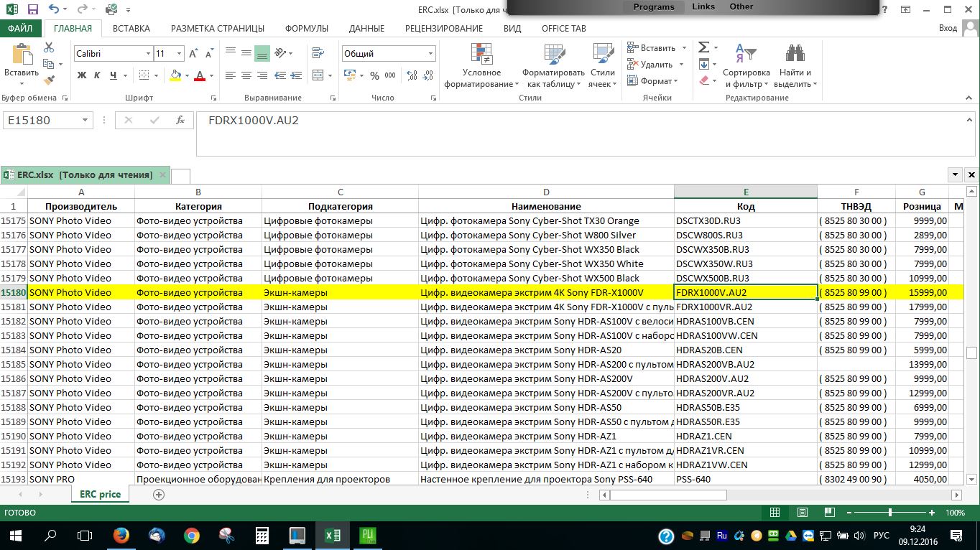
Task: Open the Общий number format dropdown
Action: [x=431, y=54]
